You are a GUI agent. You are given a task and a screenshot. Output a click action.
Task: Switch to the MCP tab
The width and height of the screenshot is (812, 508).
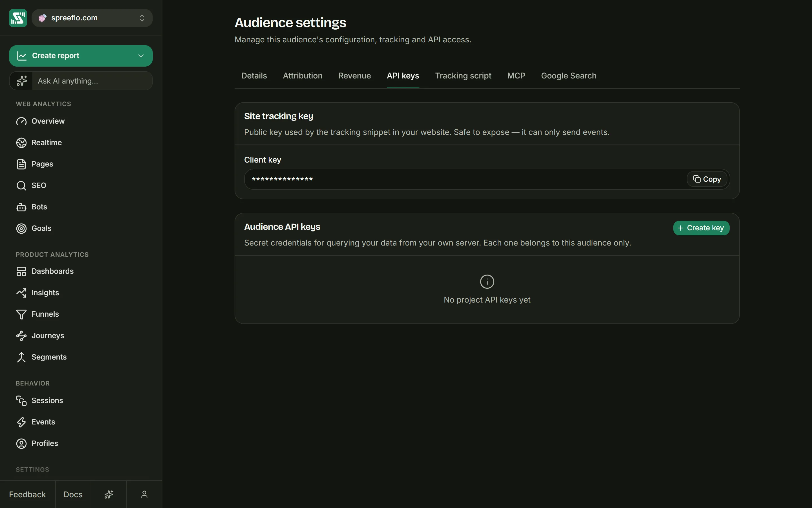516,76
